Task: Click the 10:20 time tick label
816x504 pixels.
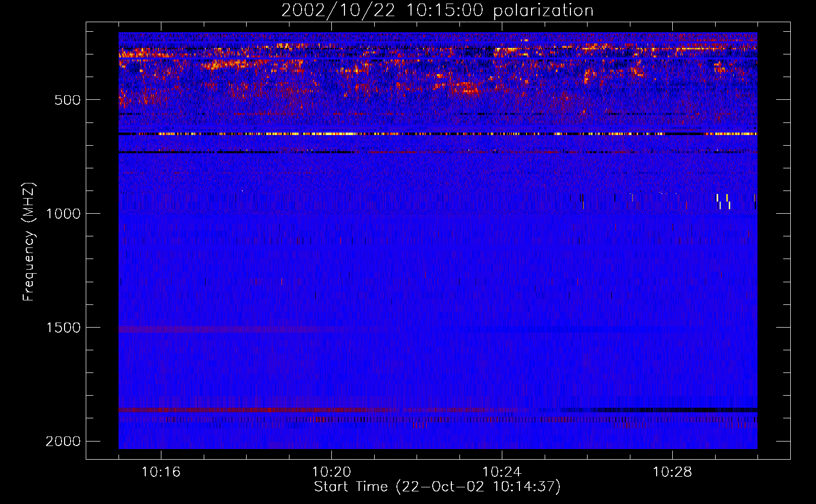Action: pos(331,472)
